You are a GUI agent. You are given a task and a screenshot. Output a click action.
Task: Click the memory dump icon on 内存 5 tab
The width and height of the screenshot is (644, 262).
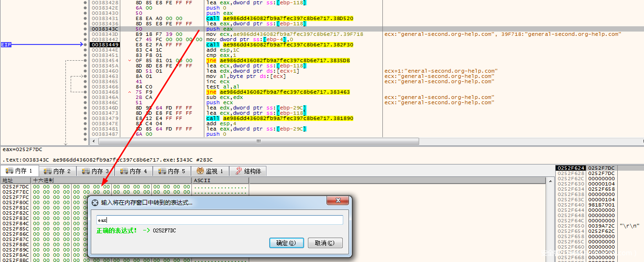(x=162, y=171)
